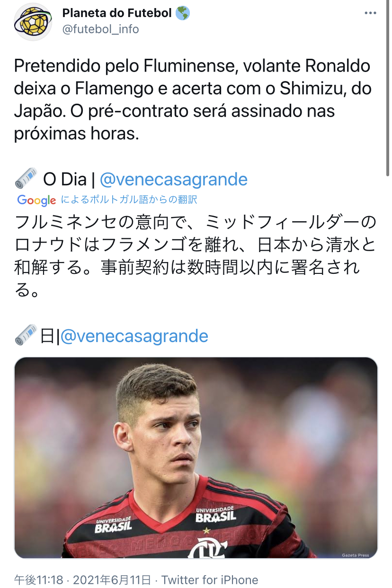The image size is (392, 588).
Task: Click the original Portuguese tweet text
Action: pos(192,100)
